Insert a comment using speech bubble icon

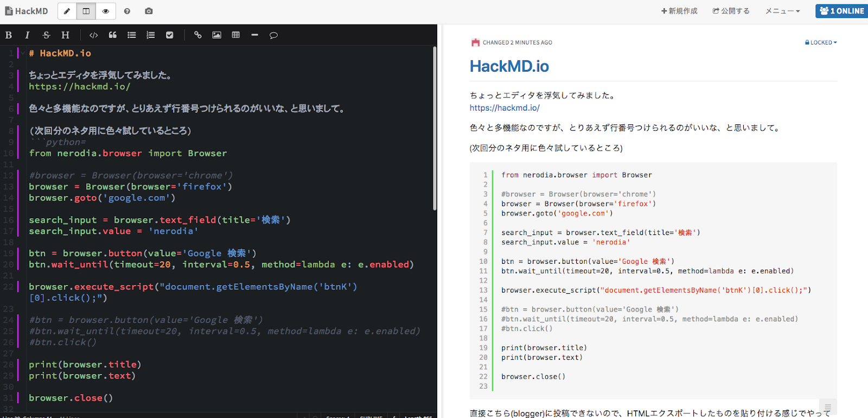[x=274, y=35]
